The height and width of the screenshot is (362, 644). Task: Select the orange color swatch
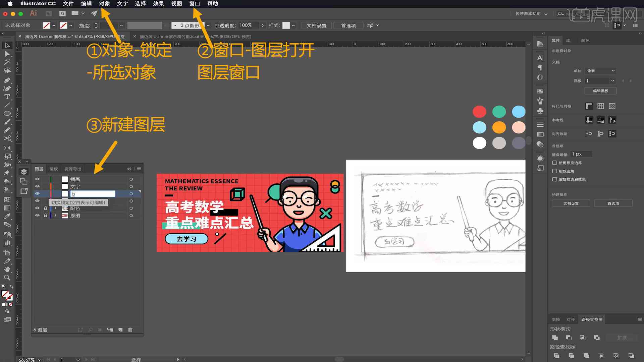tap(499, 127)
